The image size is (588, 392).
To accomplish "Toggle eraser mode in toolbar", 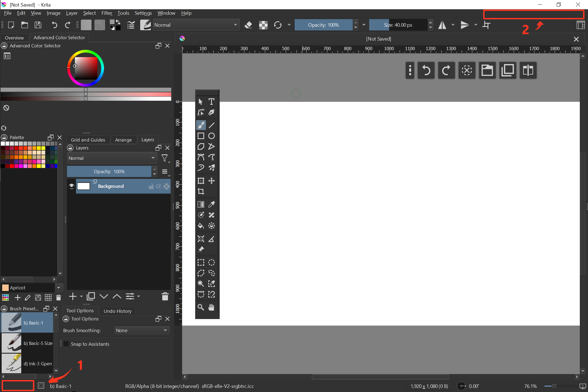I will pos(248,25).
